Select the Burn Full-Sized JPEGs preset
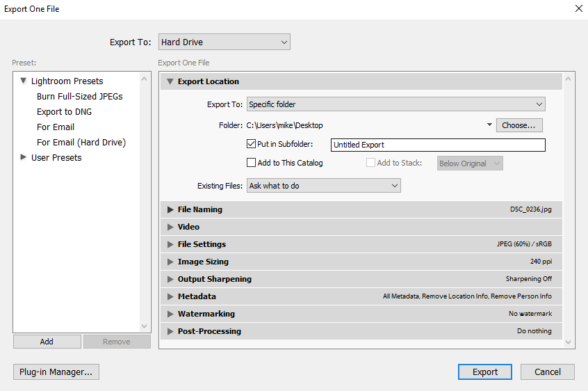 pyautogui.click(x=79, y=97)
